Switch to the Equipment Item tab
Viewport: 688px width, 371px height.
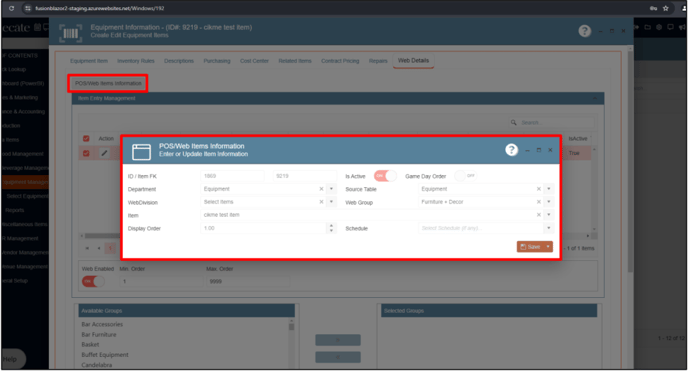(89, 61)
